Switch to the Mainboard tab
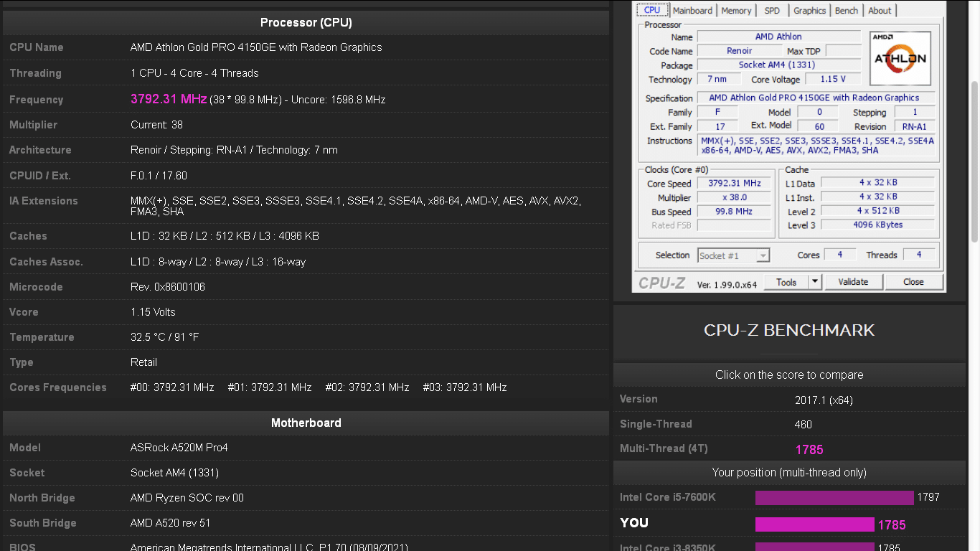This screenshot has width=980, height=551. [692, 10]
